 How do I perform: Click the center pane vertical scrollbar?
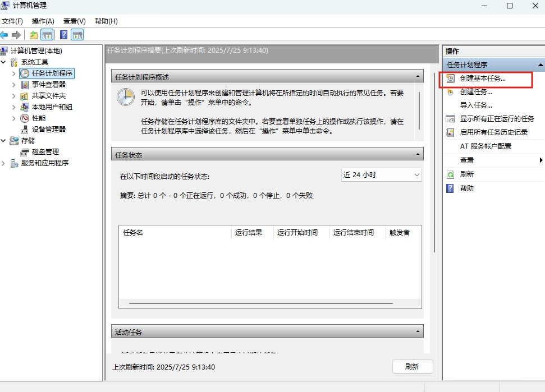(x=434, y=163)
